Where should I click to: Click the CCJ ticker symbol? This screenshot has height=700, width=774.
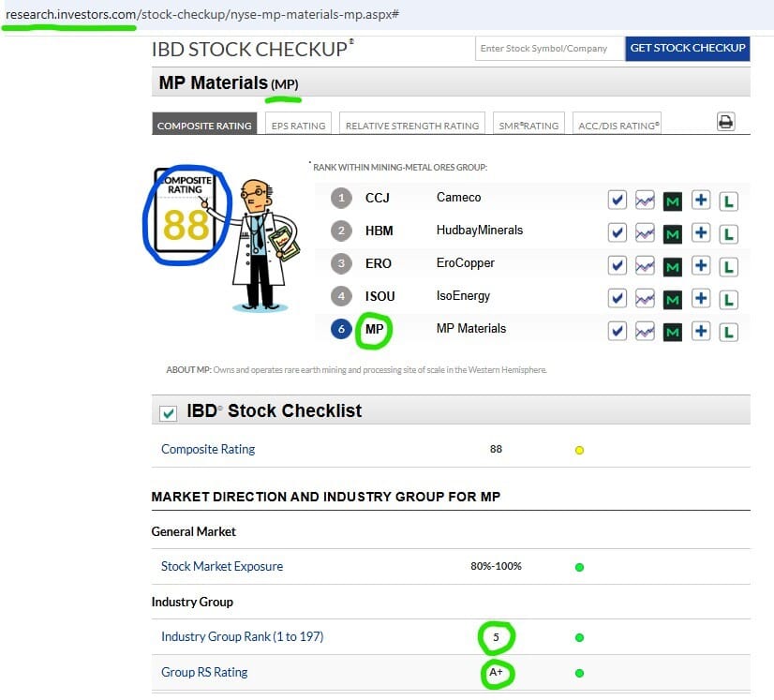click(x=377, y=198)
